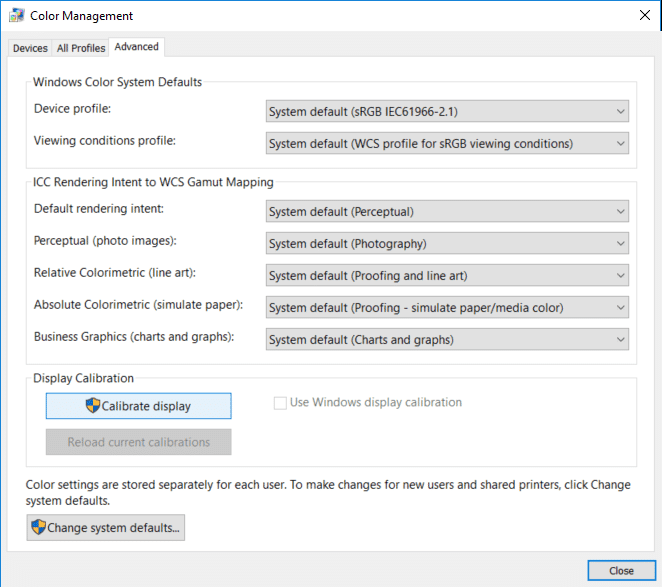Click the Use Windows display calibration label
662x587 pixels.
pyautogui.click(x=375, y=403)
